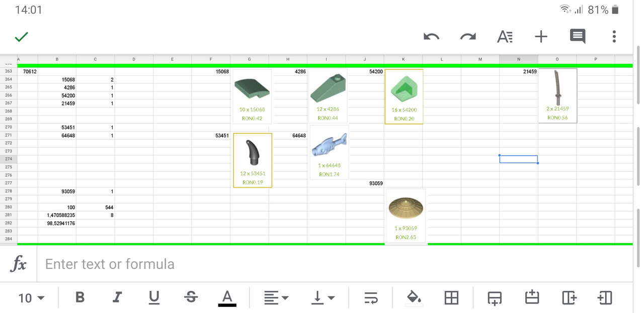Open the text formatting panel icon
This screenshot has height=313, width=644.
[x=505, y=37]
